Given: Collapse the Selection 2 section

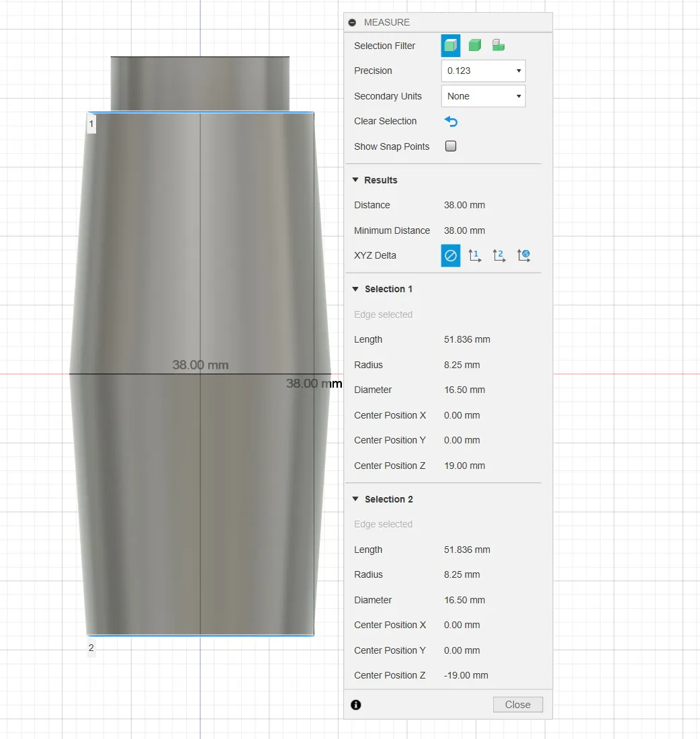Looking at the screenshot, I should point(356,500).
